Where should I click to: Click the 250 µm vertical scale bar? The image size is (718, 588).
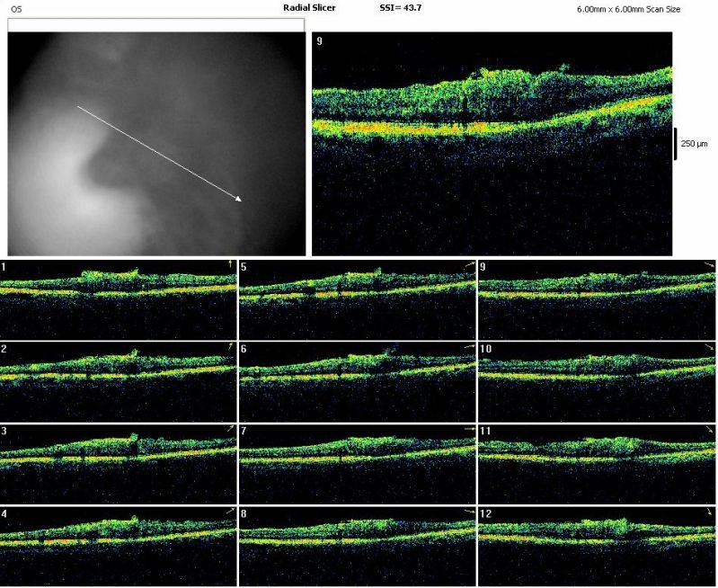coord(676,144)
